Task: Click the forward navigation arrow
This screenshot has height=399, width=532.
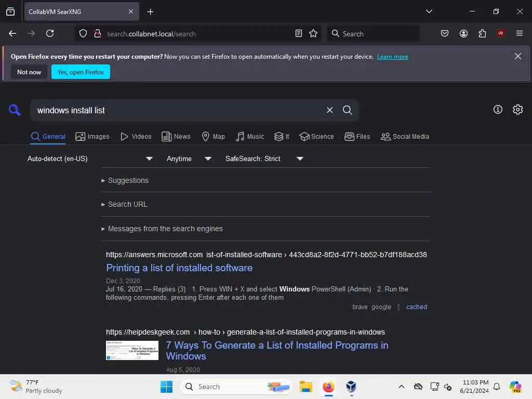Action: coord(31,33)
